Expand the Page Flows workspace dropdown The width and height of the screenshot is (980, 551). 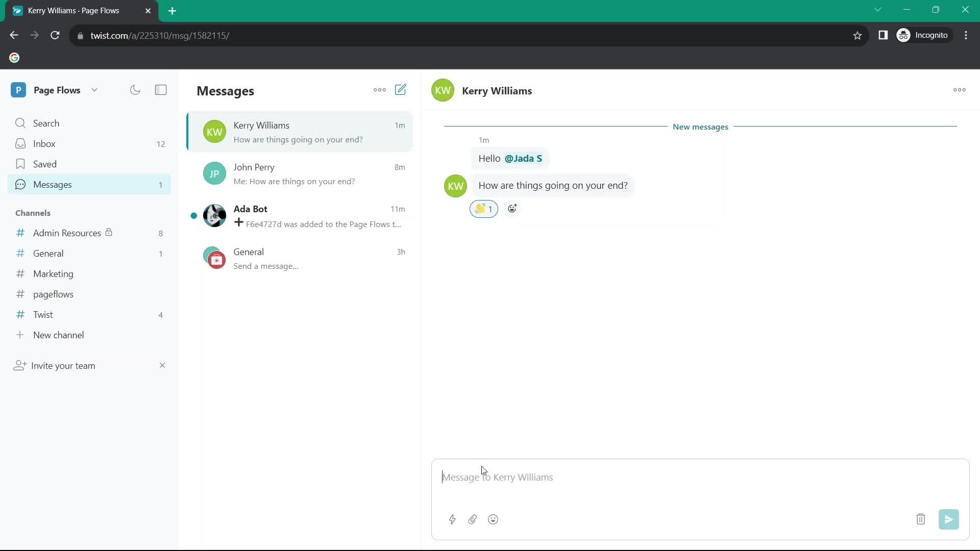click(x=94, y=90)
